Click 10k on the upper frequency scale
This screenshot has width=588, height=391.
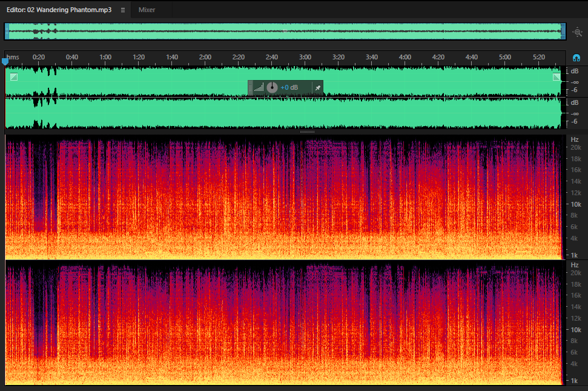[x=576, y=204]
